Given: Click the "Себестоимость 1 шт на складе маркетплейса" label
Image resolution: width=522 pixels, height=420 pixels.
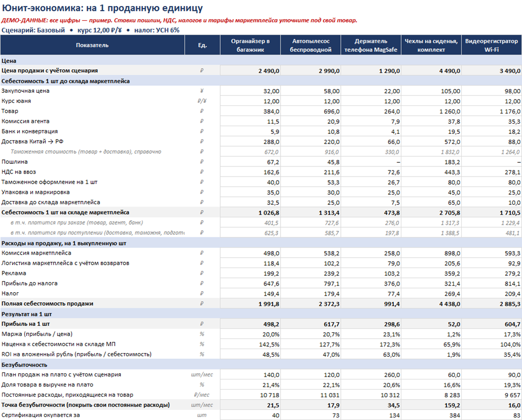Looking at the screenshot, I should coord(65,213).
